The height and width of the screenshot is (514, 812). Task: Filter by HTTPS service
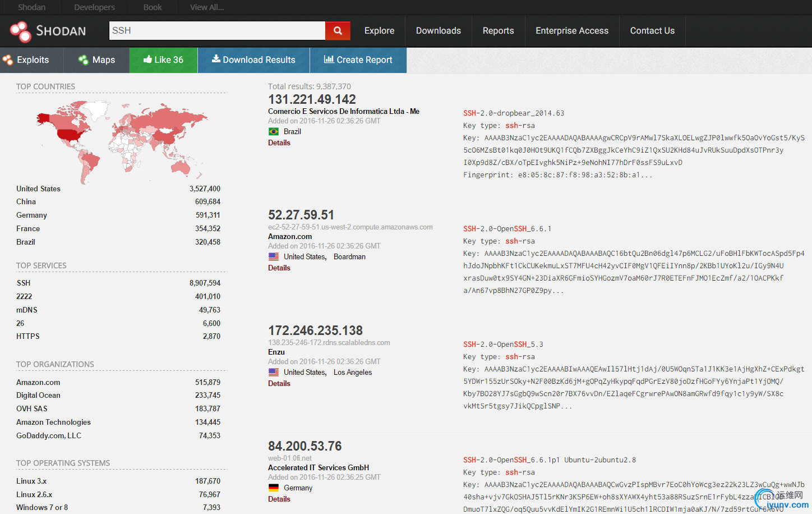click(x=28, y=336)
